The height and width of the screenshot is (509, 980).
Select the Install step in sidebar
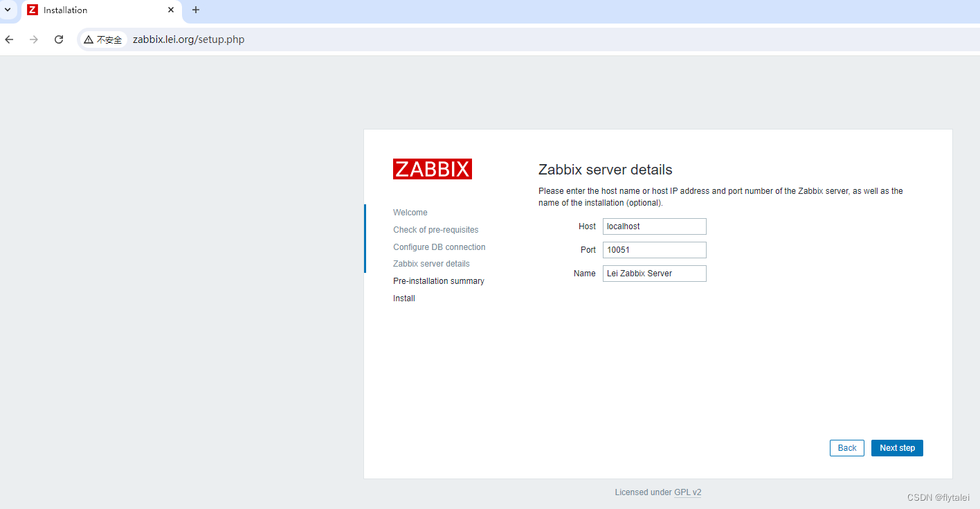(404, 298)
